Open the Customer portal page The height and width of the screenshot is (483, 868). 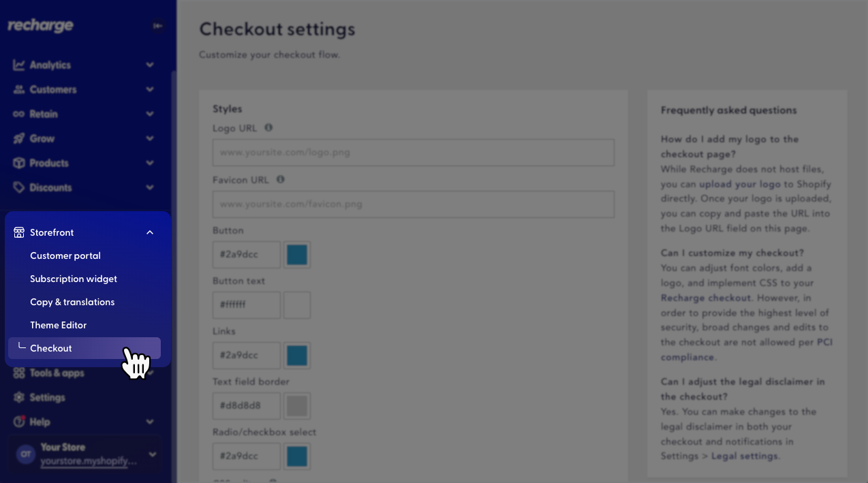click(x=65, y=256)
